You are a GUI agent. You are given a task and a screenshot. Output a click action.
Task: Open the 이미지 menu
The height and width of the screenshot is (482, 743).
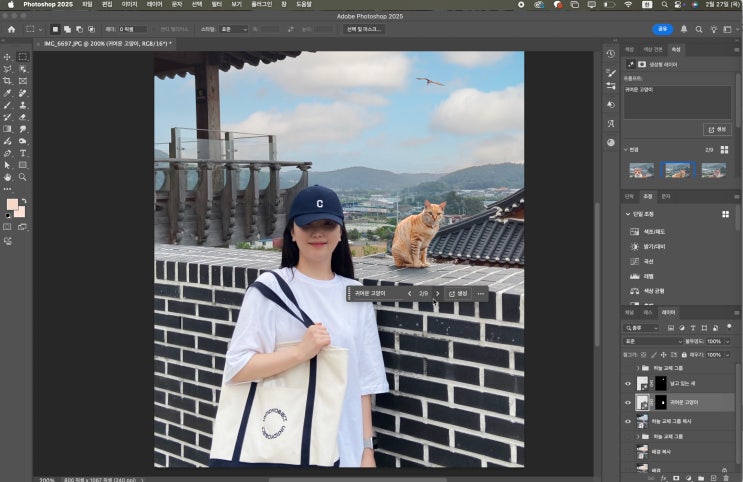click(129, 4)
